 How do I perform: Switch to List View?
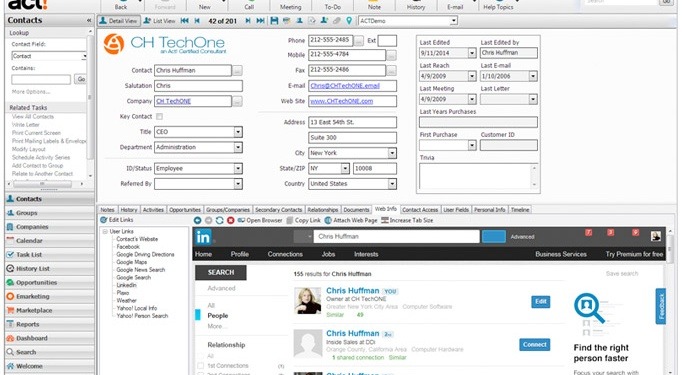(x=160, y=20)
